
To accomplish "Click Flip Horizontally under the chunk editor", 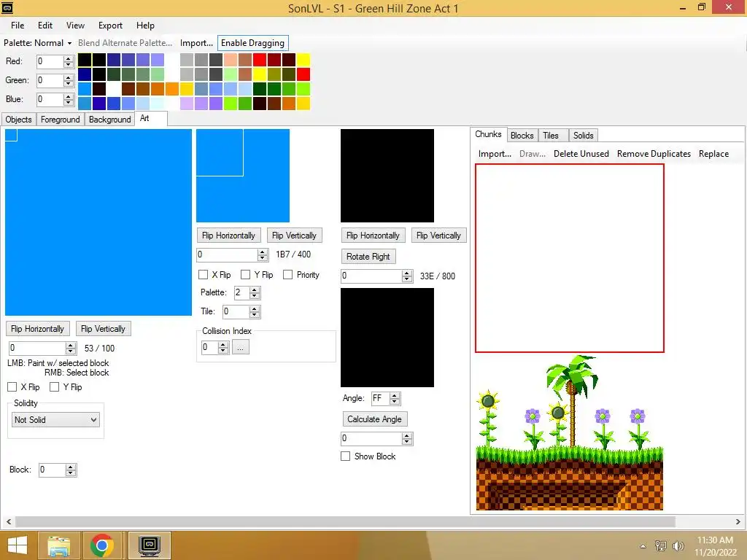I will [38, 329].
